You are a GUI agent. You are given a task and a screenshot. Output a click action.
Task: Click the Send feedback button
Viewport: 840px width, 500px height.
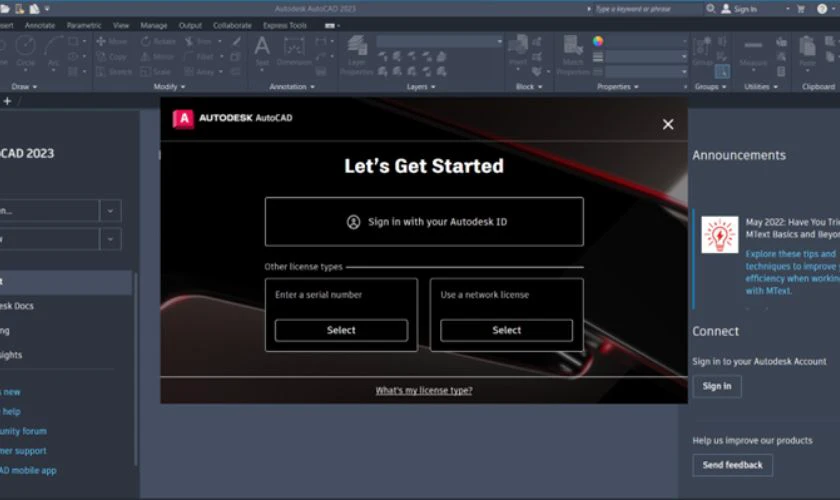[732, 465]
